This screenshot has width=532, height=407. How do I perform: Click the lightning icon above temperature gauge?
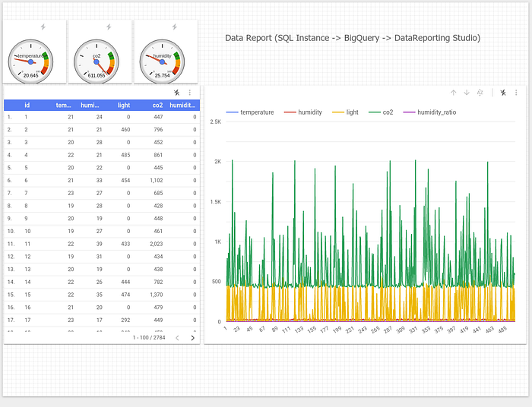[43, 27]
